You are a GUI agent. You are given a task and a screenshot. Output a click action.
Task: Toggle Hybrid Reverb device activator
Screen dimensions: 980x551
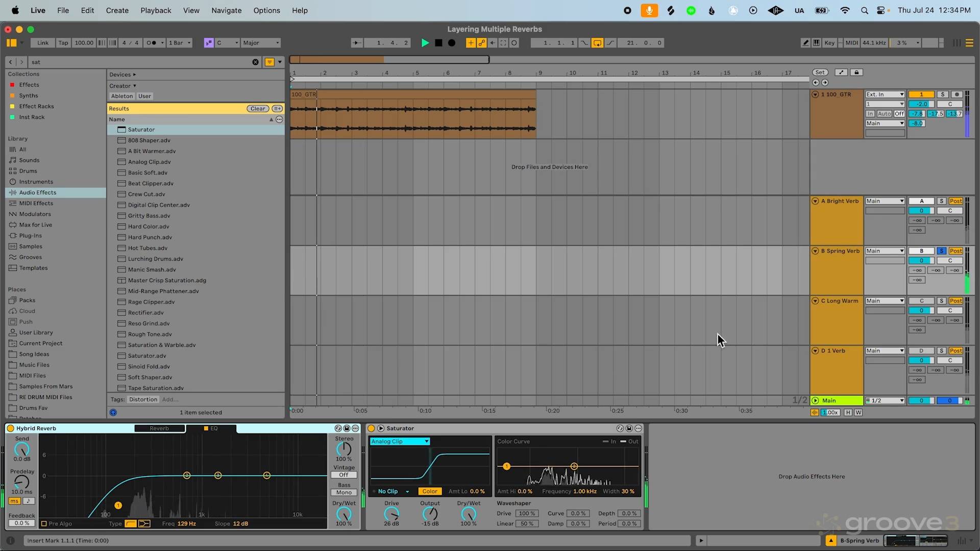tap(10, 429)
